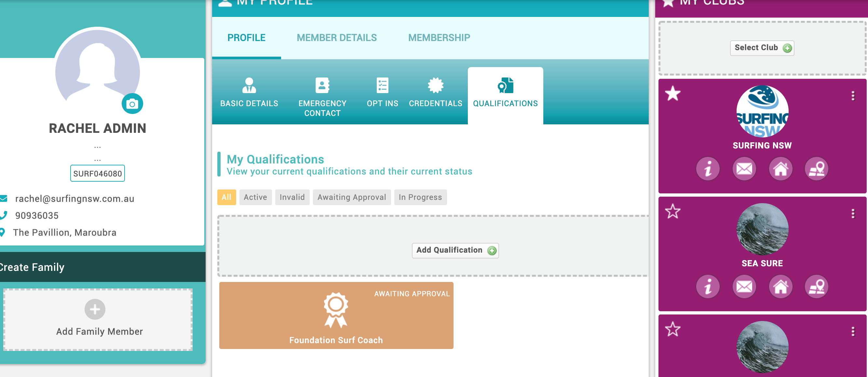Open third club card options menu
The height and width of the screenshot is (377, 868).
tap(853, 331)
